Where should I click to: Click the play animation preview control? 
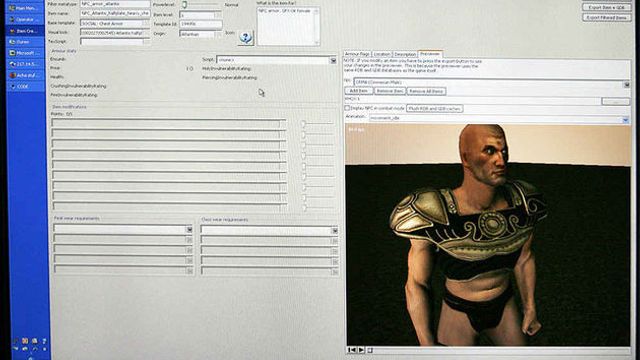click(361, 350)
